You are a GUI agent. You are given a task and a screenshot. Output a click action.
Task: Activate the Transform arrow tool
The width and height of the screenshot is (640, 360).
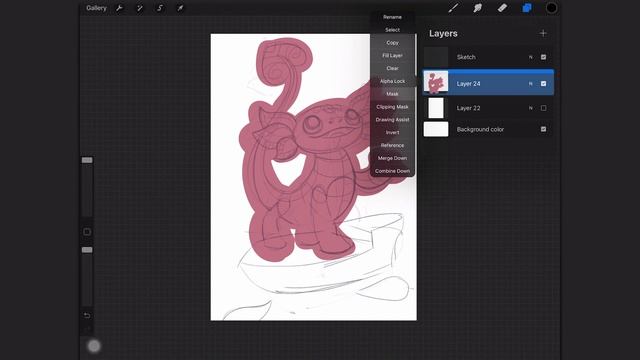coord(180,8)
